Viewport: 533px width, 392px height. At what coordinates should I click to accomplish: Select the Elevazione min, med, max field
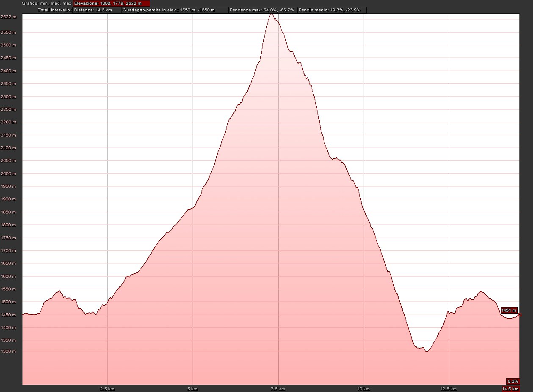click(111, 3)
